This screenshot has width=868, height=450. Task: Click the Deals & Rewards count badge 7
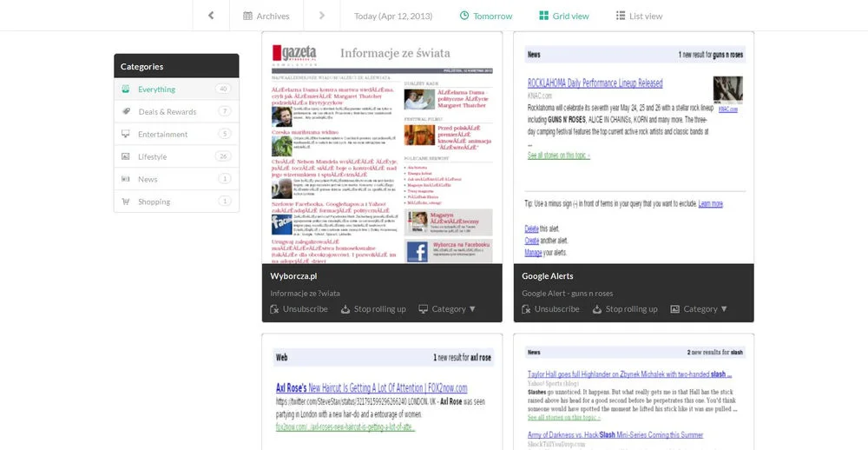click(224, 111)
